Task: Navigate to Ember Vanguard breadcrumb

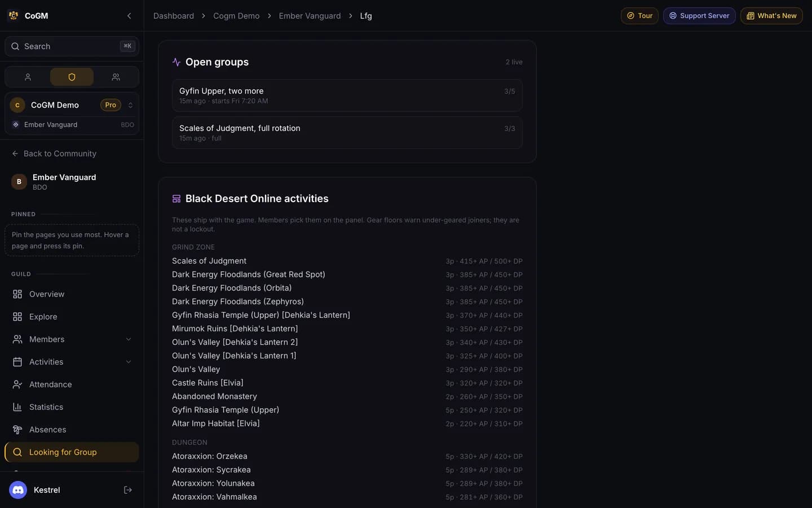Action: click(310, 16)
